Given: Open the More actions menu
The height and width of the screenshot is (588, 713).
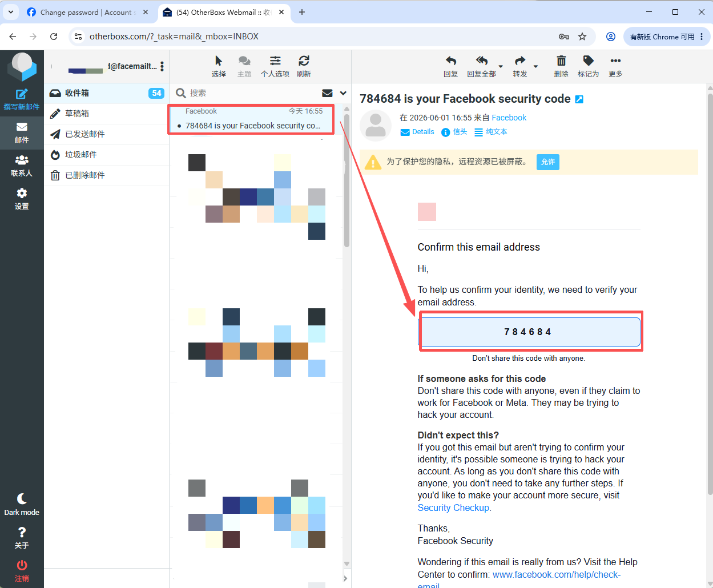Looking at the screenshot, I should [x=615, y=66].
